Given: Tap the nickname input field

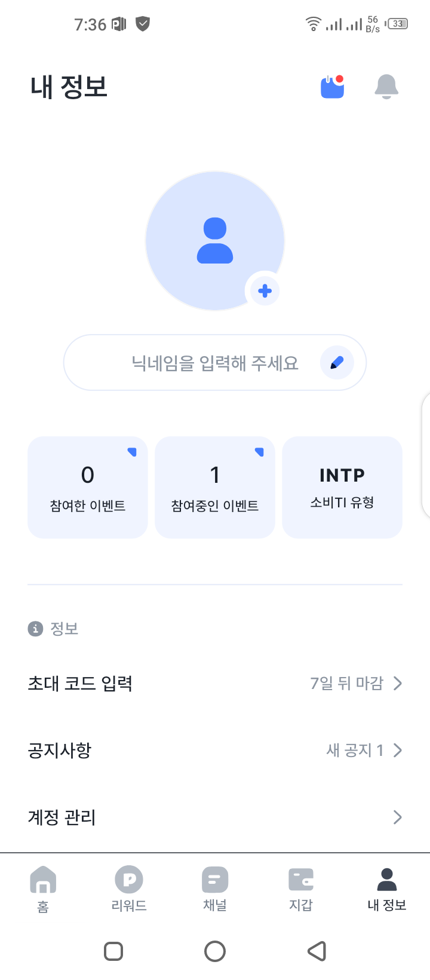Looking at the screenshot, I should 197,363.
